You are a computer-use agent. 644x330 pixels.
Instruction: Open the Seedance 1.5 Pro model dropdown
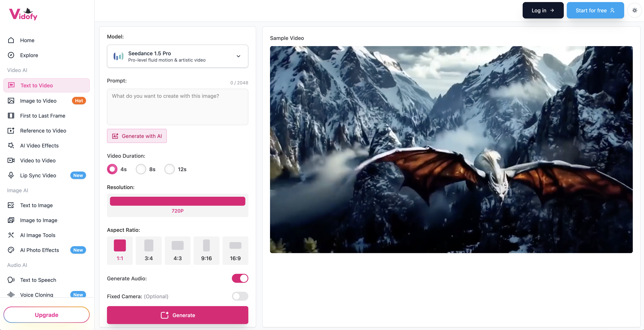click(177, 56)
